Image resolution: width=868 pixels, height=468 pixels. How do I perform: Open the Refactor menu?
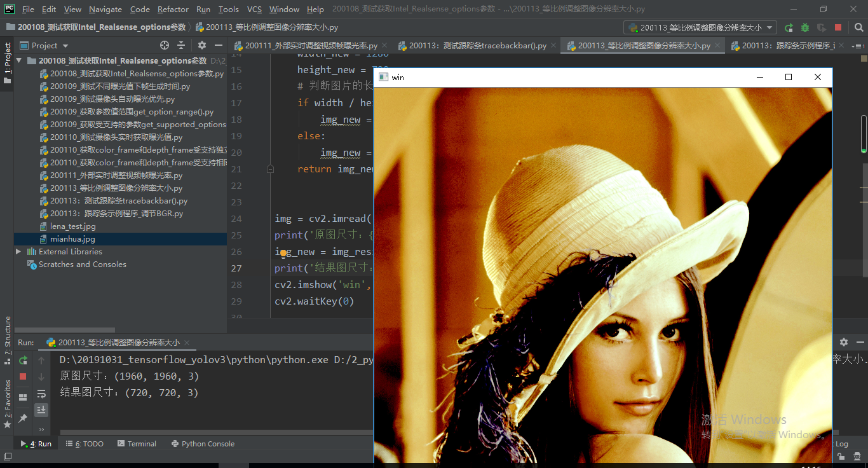[x=173, y=9]
